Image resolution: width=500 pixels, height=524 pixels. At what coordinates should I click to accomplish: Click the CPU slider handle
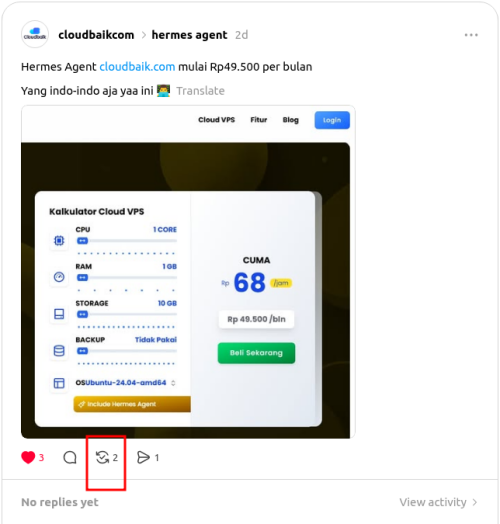pyautogui.click(x=82, y=241)
